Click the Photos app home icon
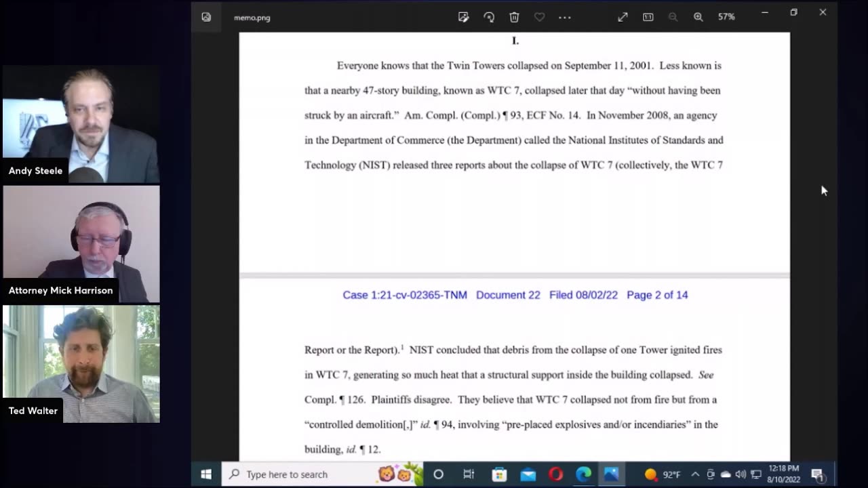Image resolution: width=868 pixels, height=488 pixels. point(206,17)
